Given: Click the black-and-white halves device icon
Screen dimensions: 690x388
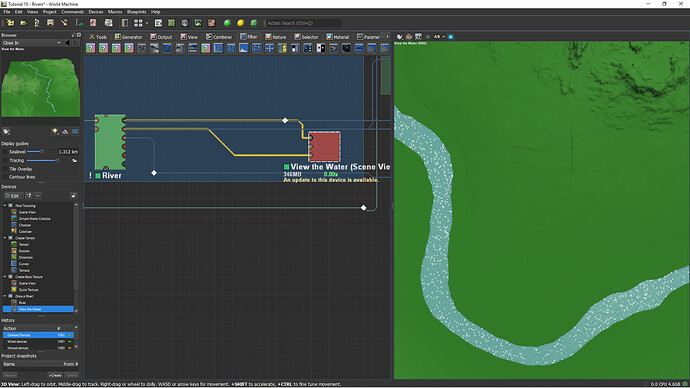Looking at the screenshot, I should (x=321, y=48).
